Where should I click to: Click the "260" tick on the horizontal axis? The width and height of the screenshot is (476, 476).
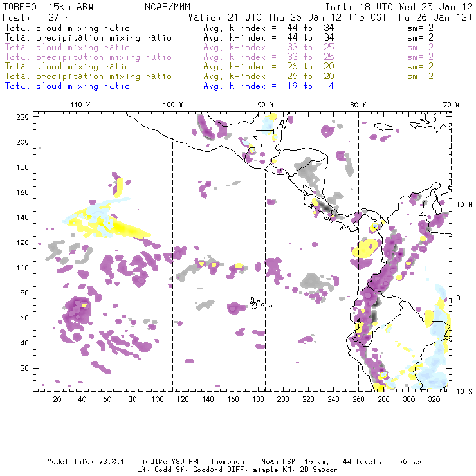click(x=358, y=399)
